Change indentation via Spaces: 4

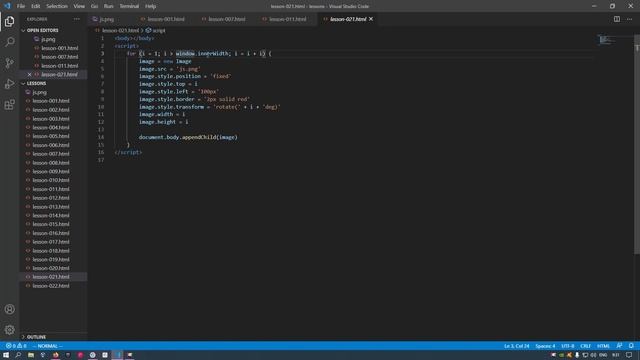(545, 346)
